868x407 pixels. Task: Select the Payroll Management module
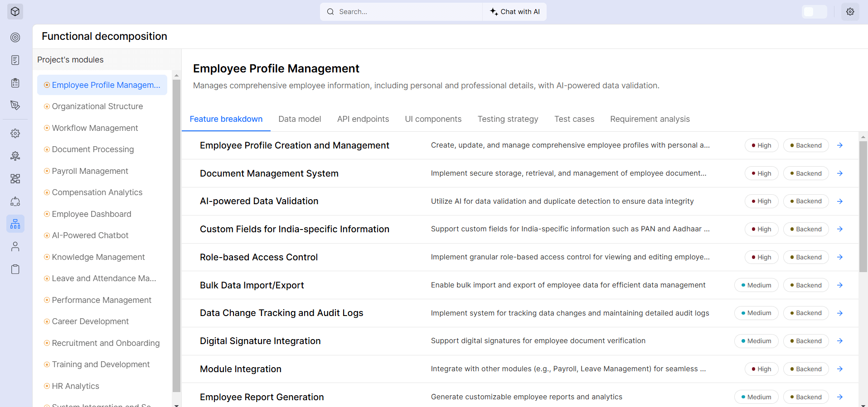90,171
